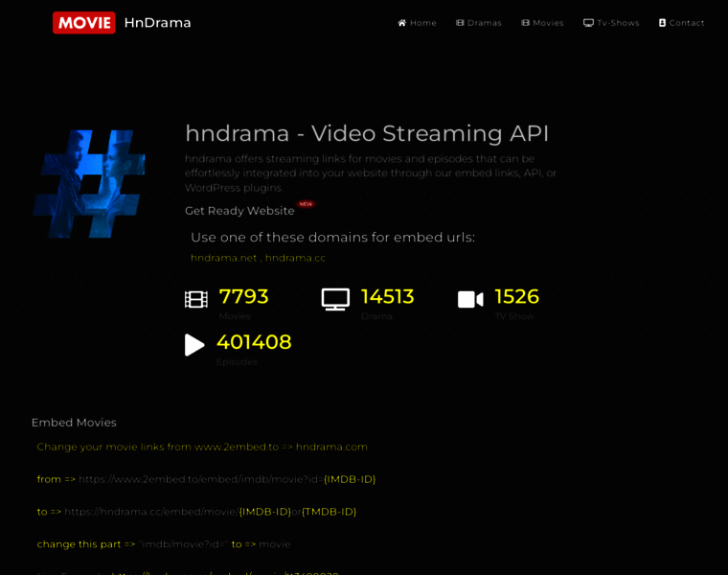The image size is (728, 575).
Task: Click the heading hndrama - Video Streaming API
Action: (367, 134)
